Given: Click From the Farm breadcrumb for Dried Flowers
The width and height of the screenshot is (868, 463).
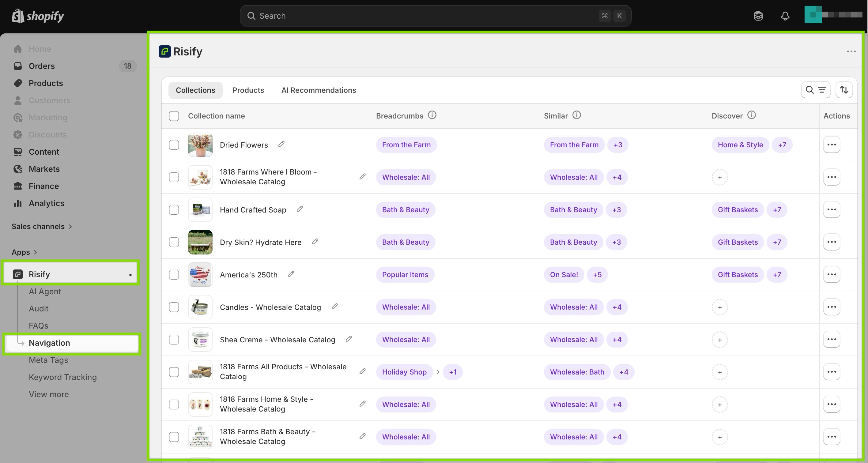Looking at the screenshot, I should pyautogui.click(x=406, y=145).
